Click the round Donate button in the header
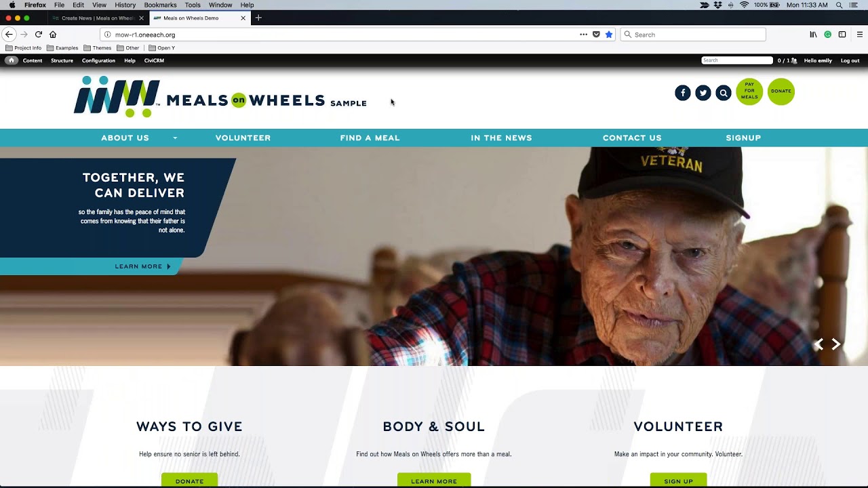Screen dimensions: 868x488 (781, 91)
